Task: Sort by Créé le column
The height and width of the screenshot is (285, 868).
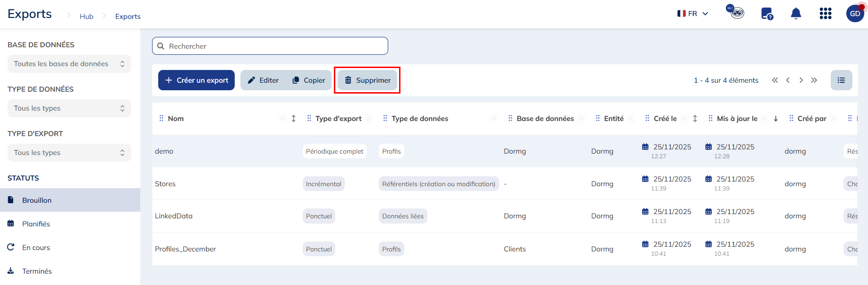Action: pos(695,119)
